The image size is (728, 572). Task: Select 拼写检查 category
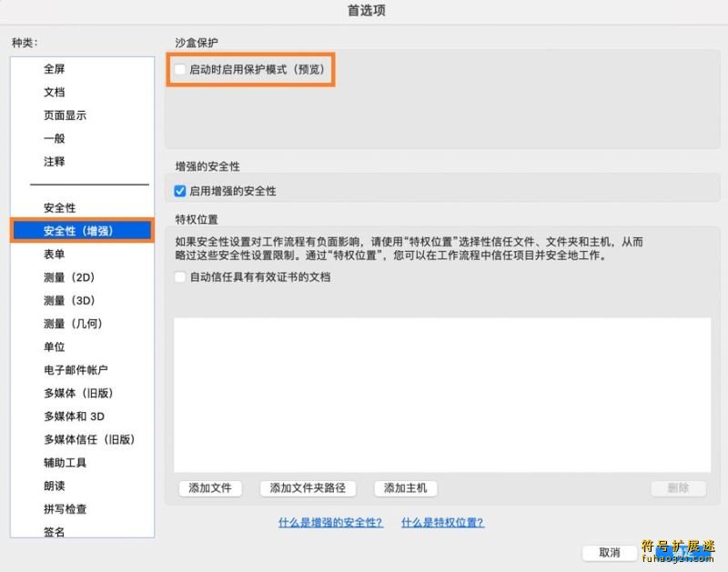pyautogui.click(x=65, y=509)
